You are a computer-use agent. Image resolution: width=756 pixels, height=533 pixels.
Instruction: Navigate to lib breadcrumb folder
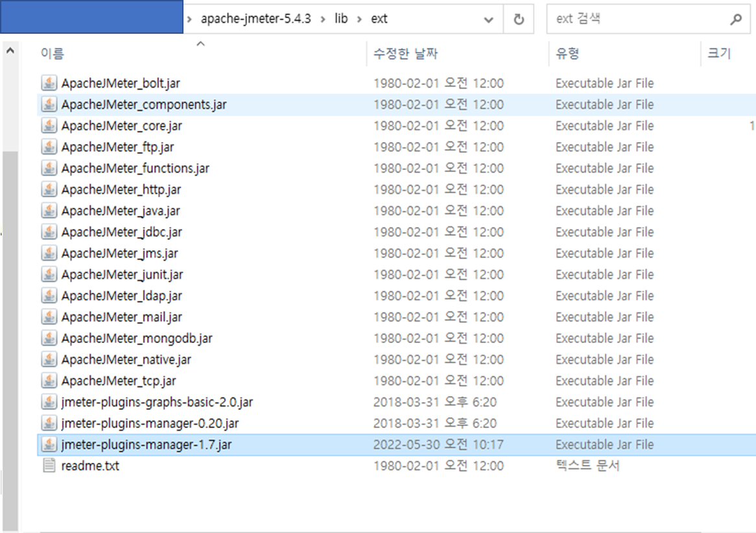click(x=341, y=19)
